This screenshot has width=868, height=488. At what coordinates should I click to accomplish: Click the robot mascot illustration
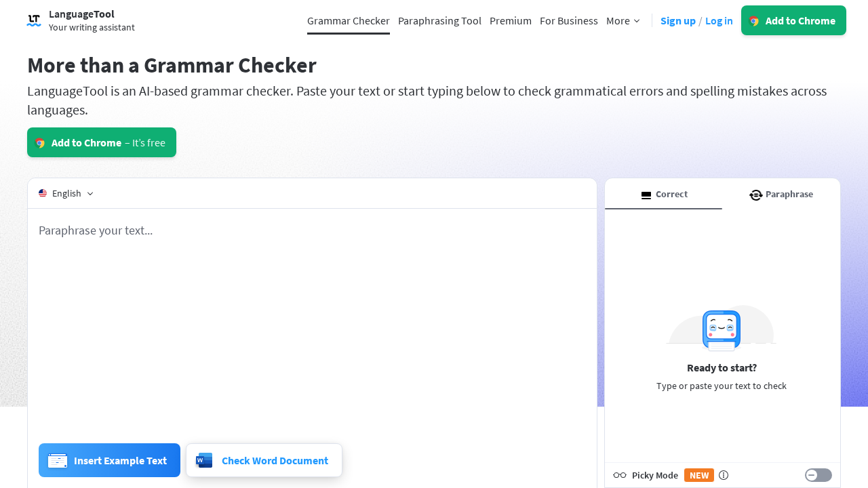tap(721, 330)
